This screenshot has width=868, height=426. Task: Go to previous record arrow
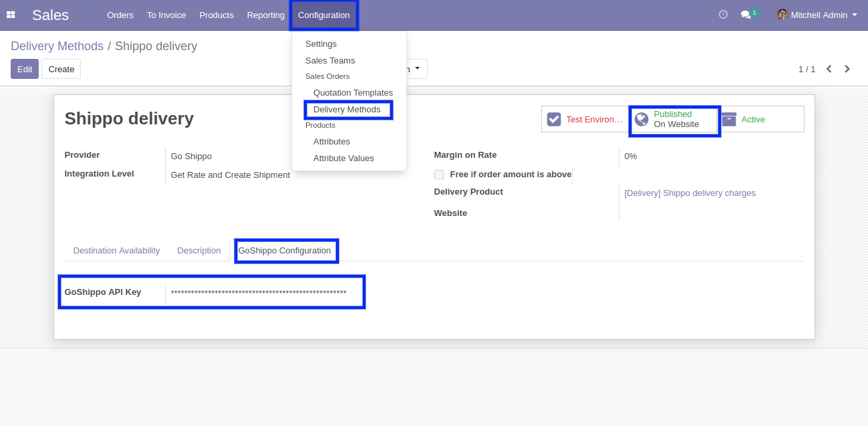pos(829,69)
